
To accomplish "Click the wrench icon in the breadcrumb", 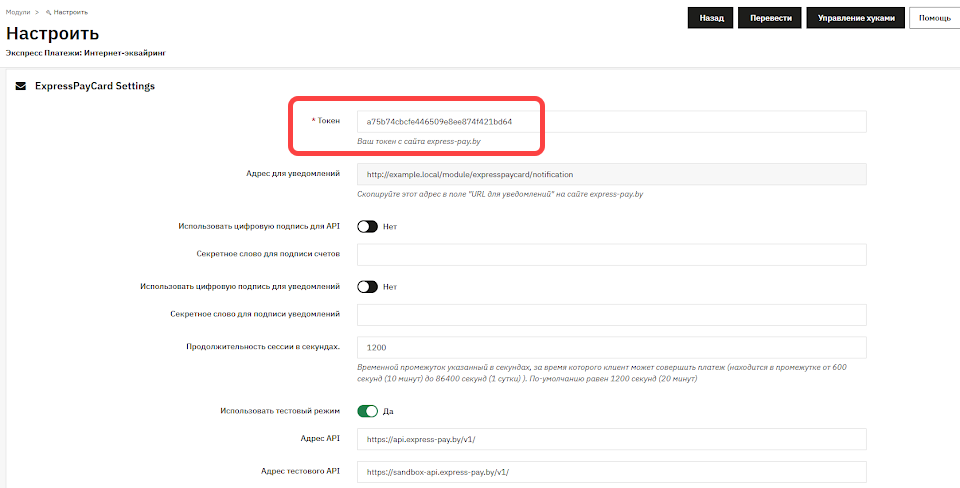I will [48, 12].
